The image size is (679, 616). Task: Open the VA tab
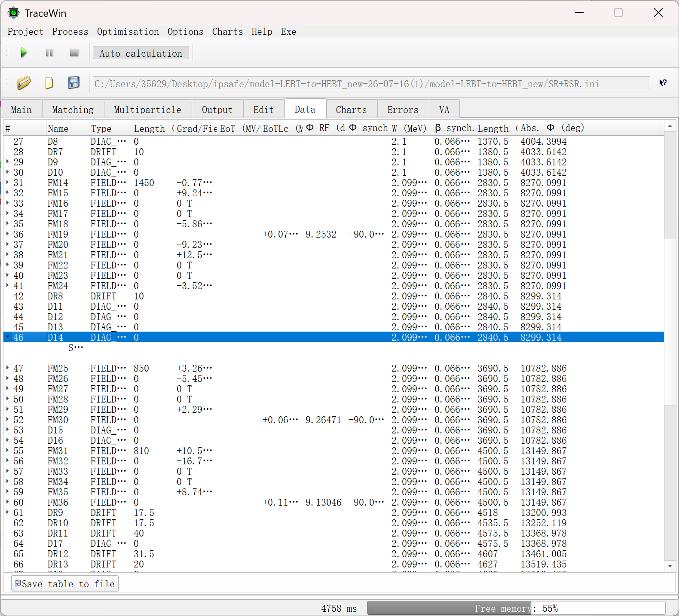point(444,110)
